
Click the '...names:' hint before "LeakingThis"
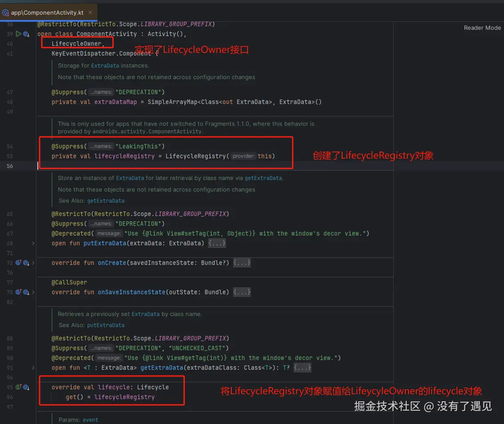(101, 146)
